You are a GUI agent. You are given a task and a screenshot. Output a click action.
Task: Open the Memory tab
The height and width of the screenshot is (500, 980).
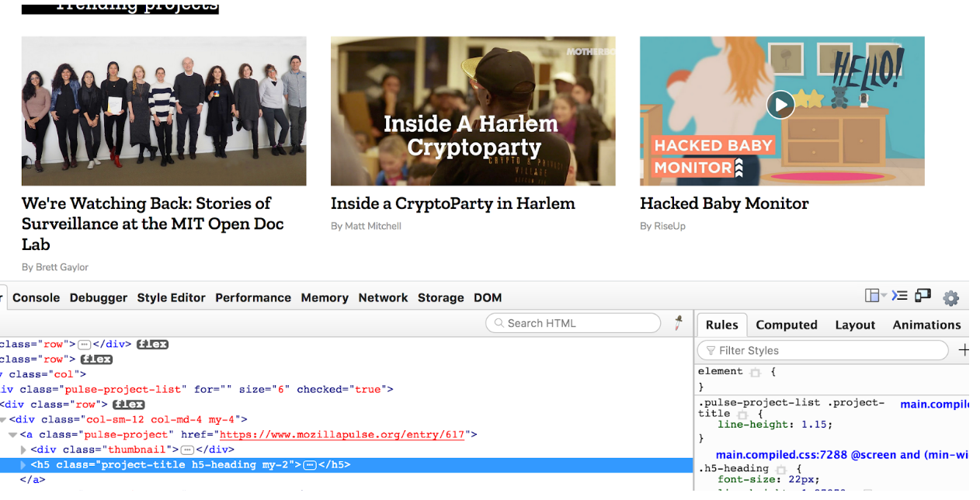[x=325, y=297]
